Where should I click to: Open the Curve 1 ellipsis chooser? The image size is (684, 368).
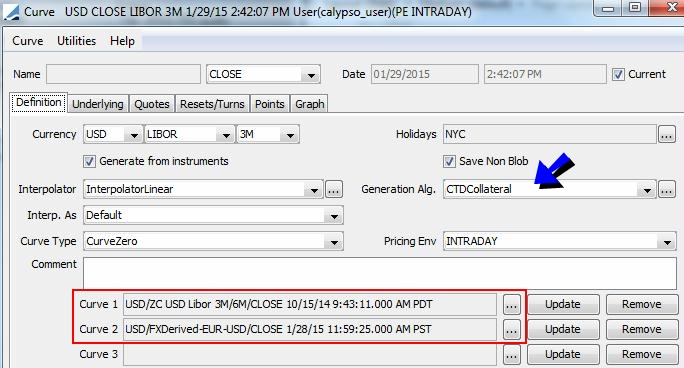click(x=511, y=305)
